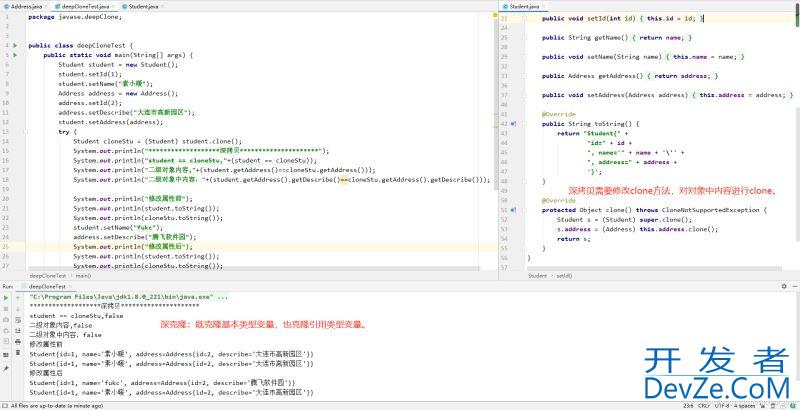Click the Dump Threads camera icon
This screenshot has width=800, height=410.
6,320
